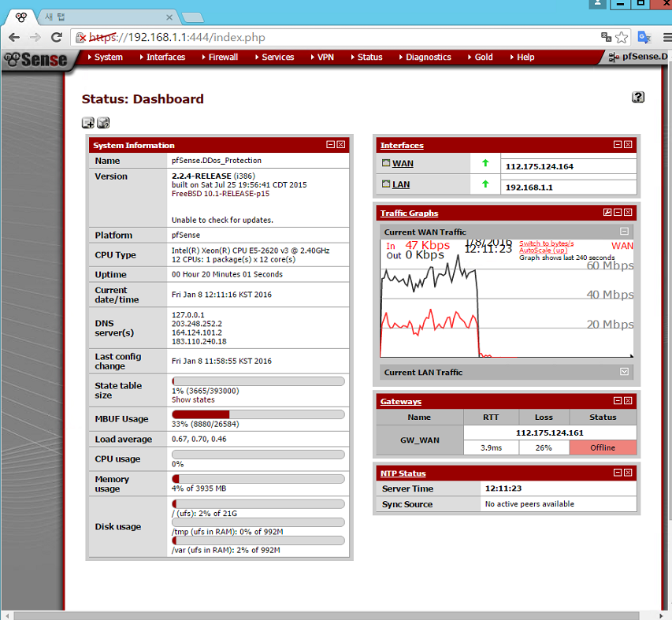The image size is (672, 620).
Task: Click Switch to bytes/s link
Action: [547, 243]
